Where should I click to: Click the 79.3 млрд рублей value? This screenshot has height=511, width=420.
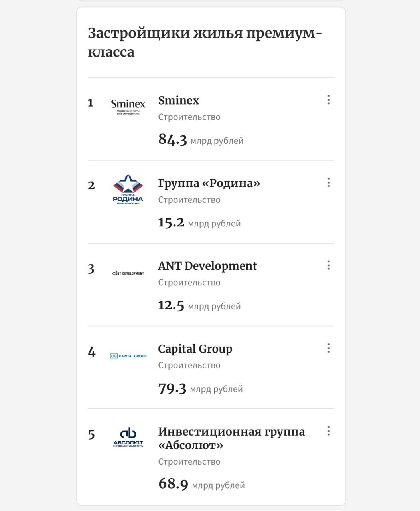pyautogui.click(x=200, y=388)
